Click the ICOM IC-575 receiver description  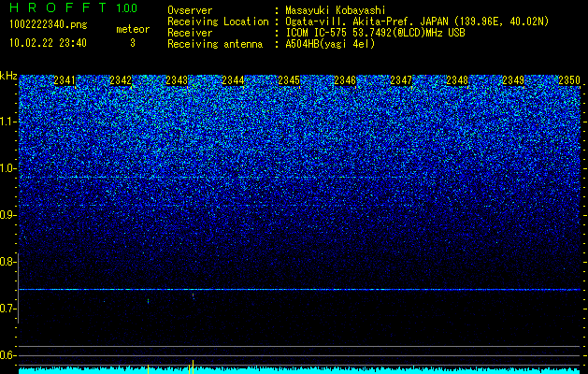coord(376,33)
